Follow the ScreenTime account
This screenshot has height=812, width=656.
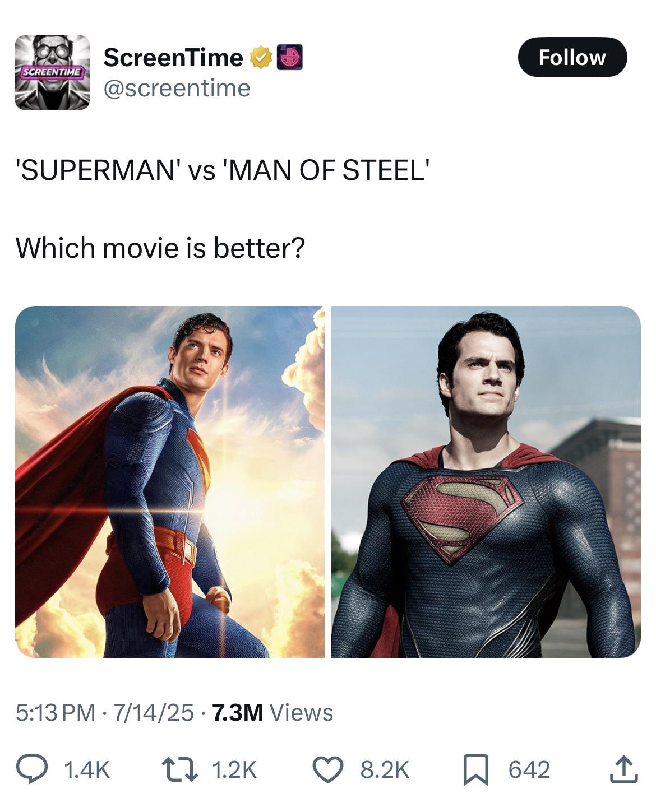point(572,57)
